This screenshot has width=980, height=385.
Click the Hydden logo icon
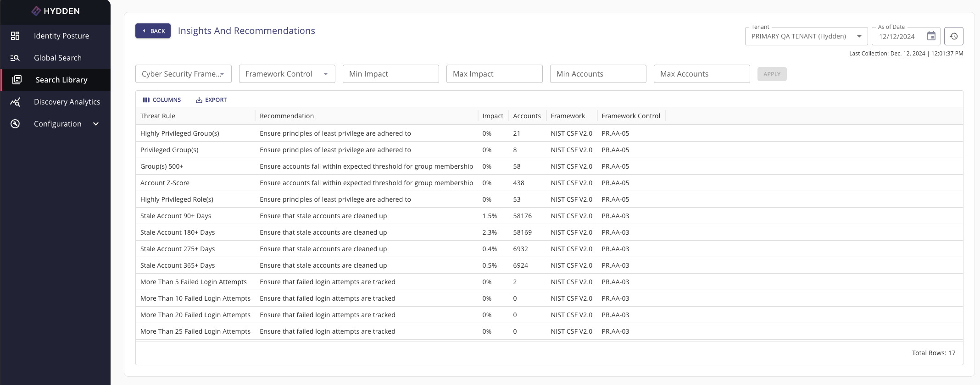(x=36, y=11)
